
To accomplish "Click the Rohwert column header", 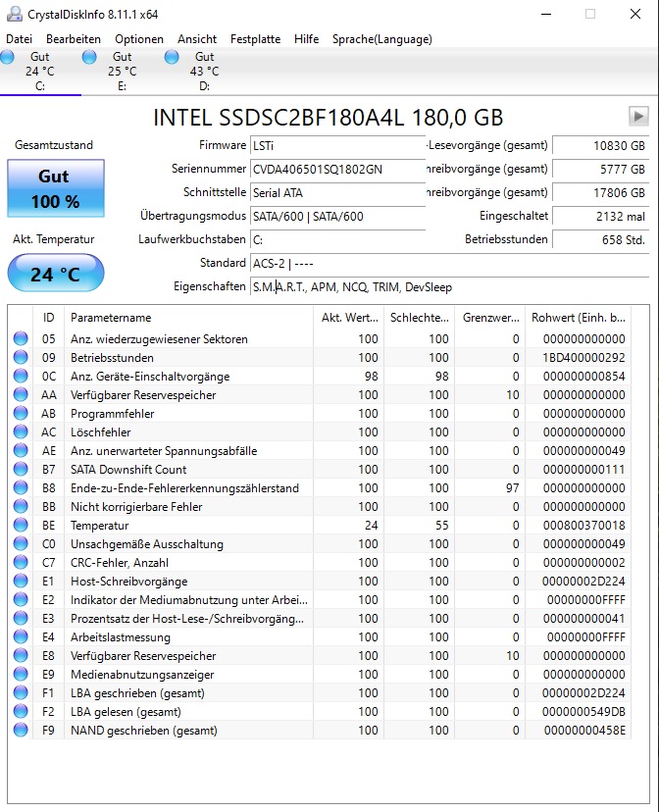I will 579,318.
